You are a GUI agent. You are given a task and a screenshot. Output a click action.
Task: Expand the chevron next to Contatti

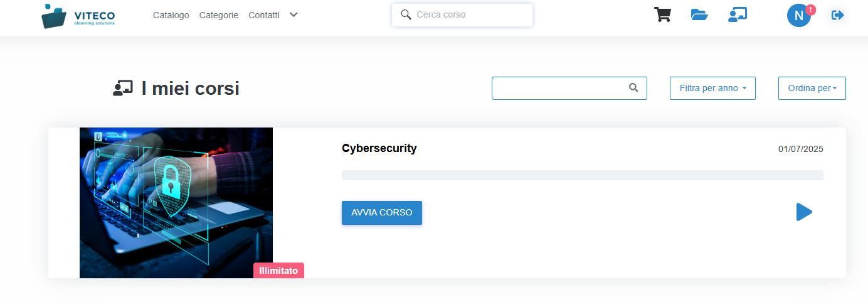(294, 14)
